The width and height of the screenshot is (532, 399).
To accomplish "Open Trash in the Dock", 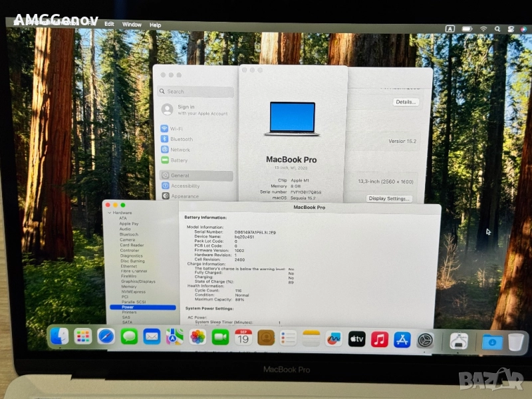I will click(x=516, y=342).
